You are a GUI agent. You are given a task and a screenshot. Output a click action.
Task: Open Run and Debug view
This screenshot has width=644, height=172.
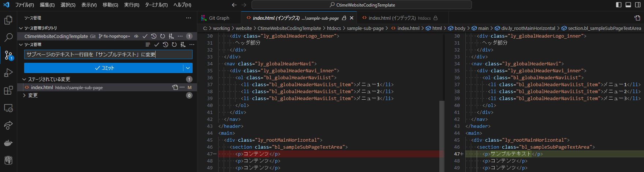coord(8,73)
